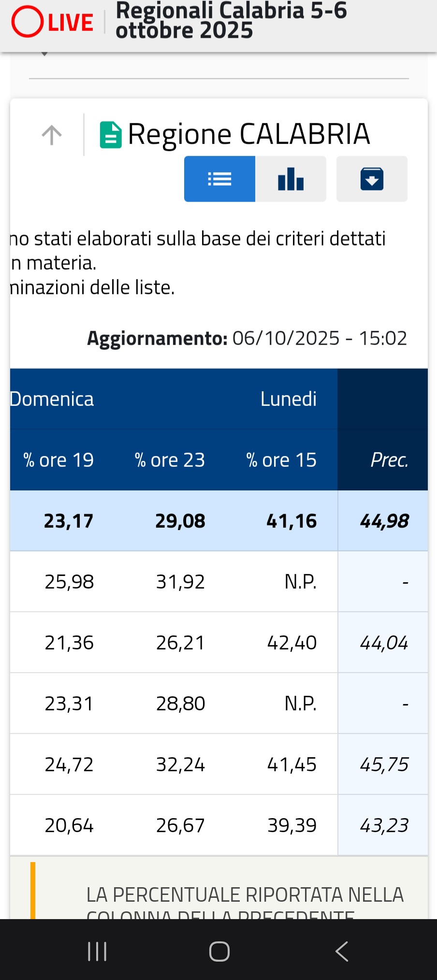Click the green document icon

[x=111, y=135]
